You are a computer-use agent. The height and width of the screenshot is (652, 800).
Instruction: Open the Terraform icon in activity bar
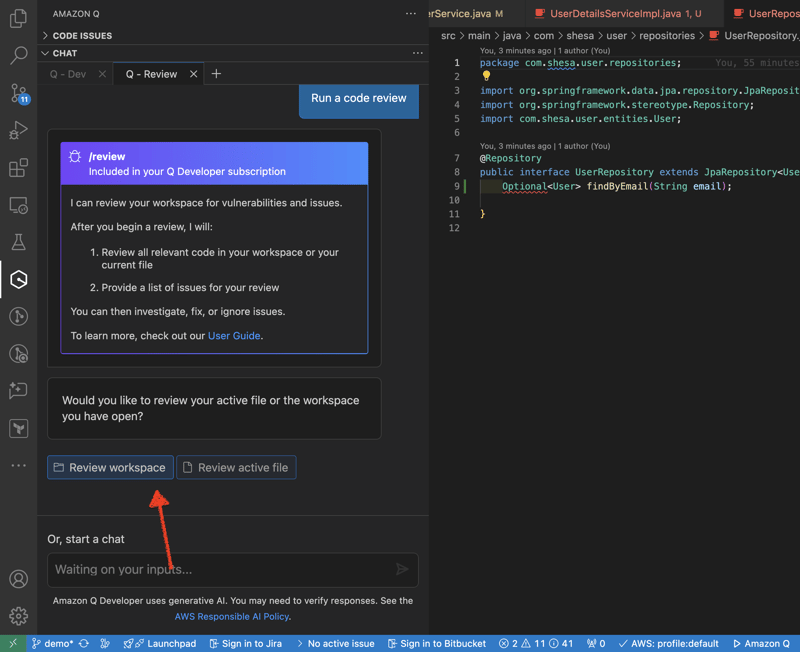[18, 429]
